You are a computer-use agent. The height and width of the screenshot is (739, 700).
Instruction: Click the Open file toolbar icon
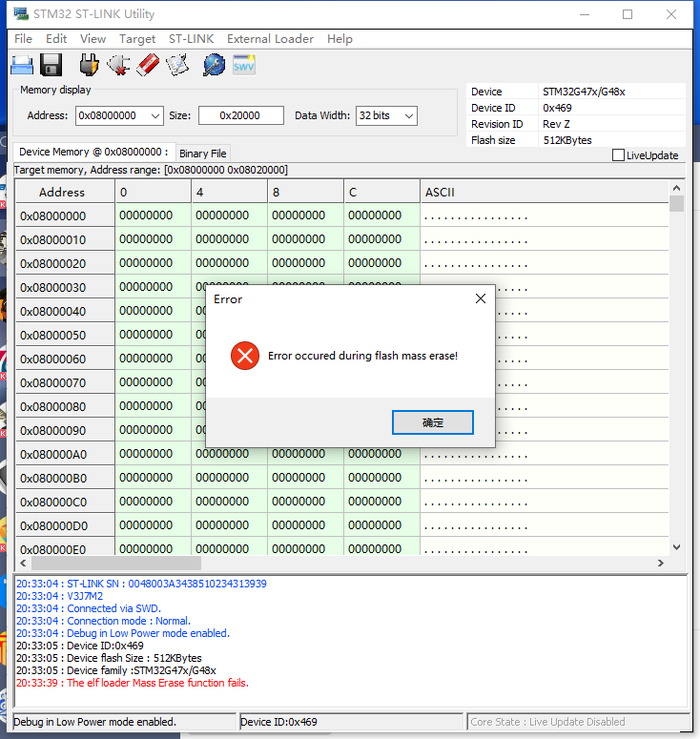(x=22, y=65)
